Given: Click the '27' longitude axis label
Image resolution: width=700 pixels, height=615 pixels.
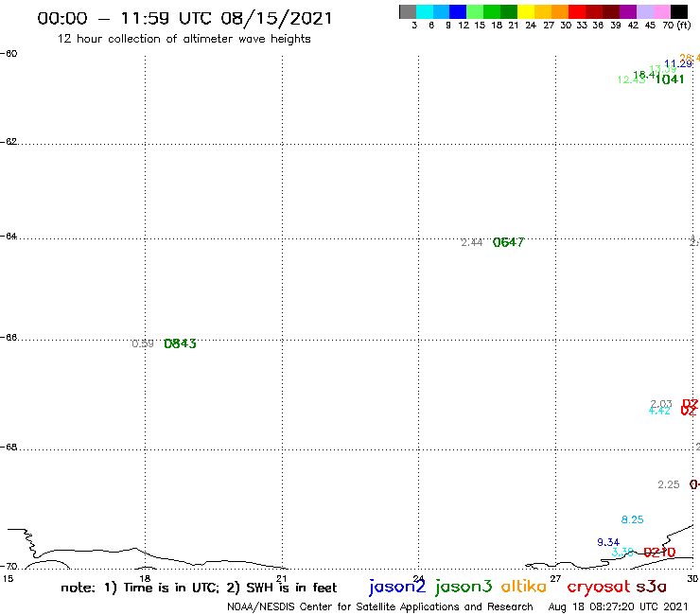Looking at the screenshot, I should (x=555, y=578).
